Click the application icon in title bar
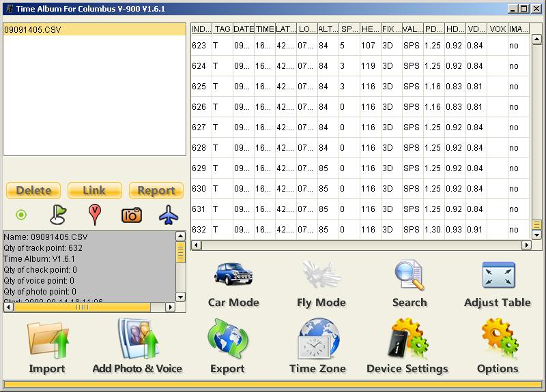 pyautogui.click(x=10, y=9)
